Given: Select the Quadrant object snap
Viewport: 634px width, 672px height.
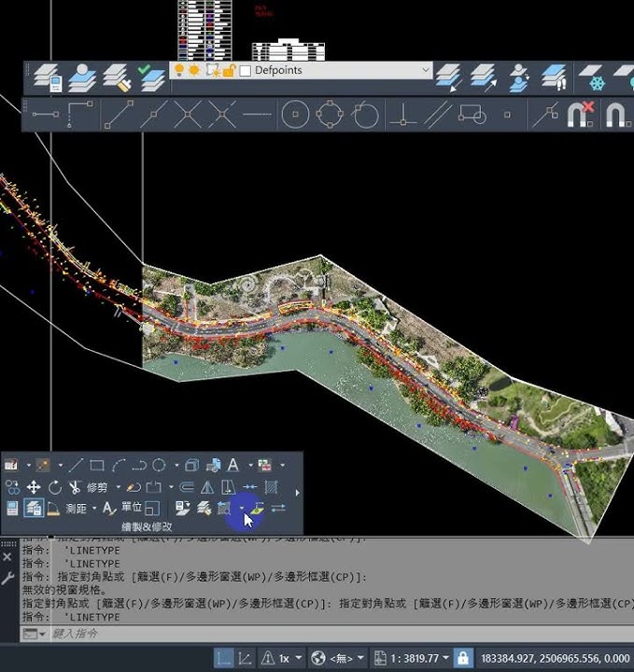Looking at the screenshot, I should pos(330,115).
